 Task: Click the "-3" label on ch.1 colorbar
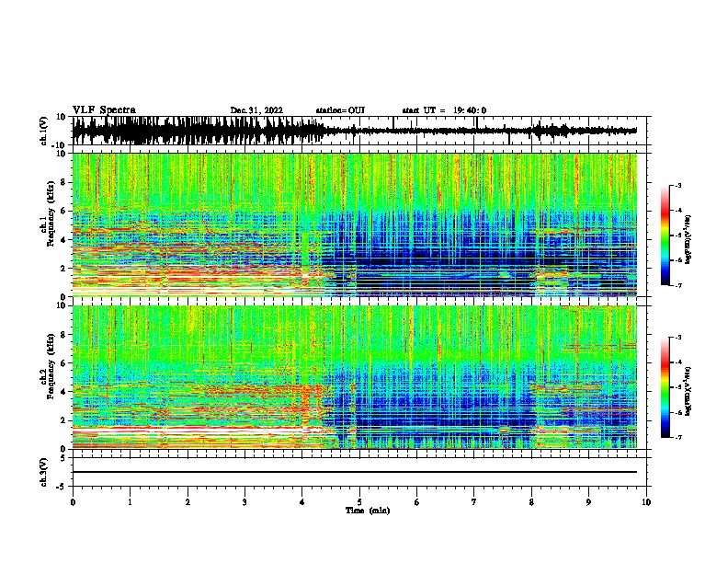(677, 186)
